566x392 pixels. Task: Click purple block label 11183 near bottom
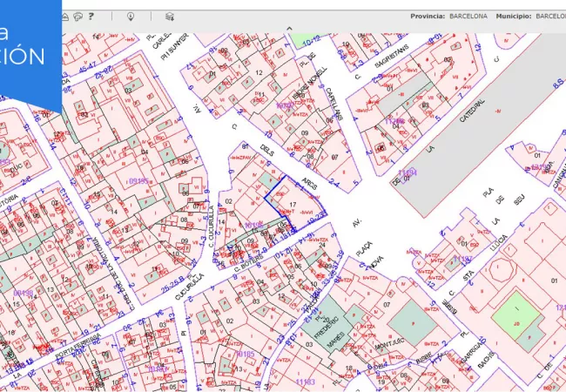305,382
